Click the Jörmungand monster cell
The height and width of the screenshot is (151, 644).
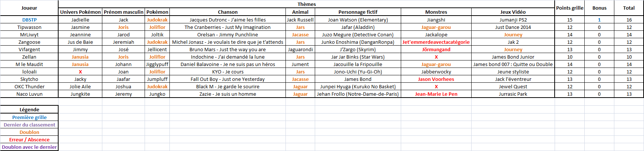pyautogui.click(x=436, y=49)
